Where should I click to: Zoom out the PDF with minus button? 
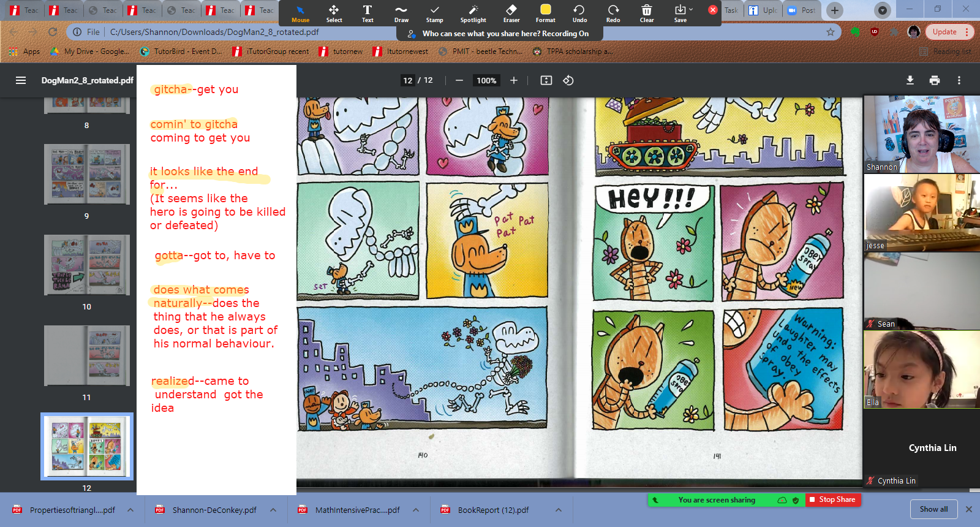pyautogui.click(x=459, y=80)
